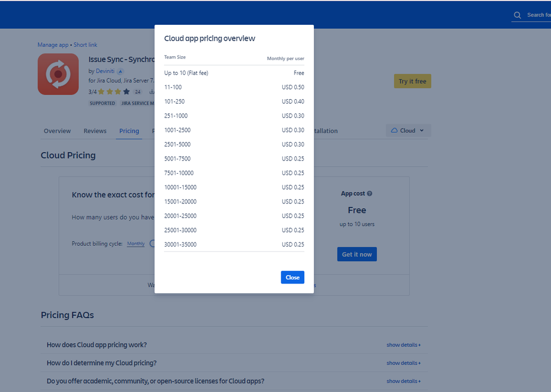This screenshot has width=551, height=392.
Task: Click the 11-100 team size row
Action: click(234, 87)
